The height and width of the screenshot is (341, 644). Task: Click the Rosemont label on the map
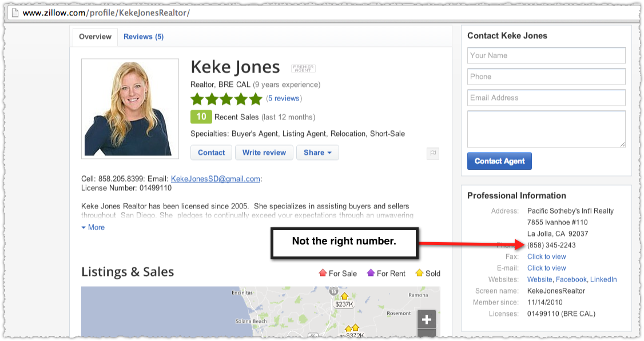[x=399, y=314]
